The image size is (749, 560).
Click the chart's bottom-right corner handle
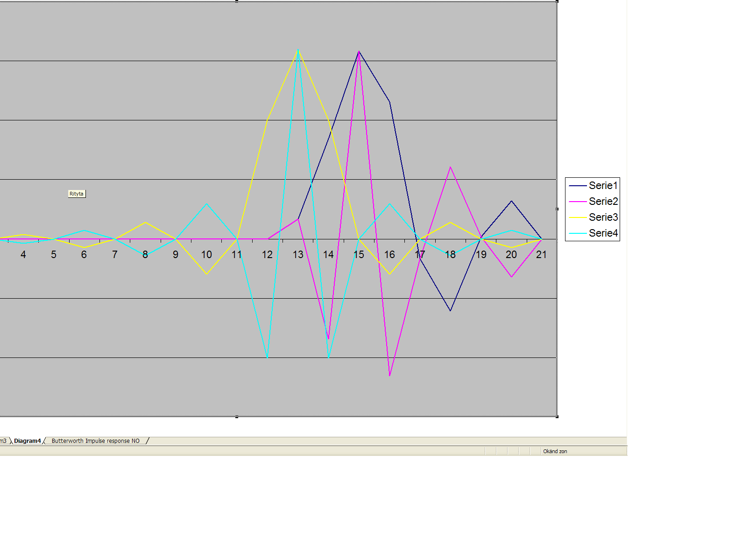pyautogui.click(x=557, y=417)
